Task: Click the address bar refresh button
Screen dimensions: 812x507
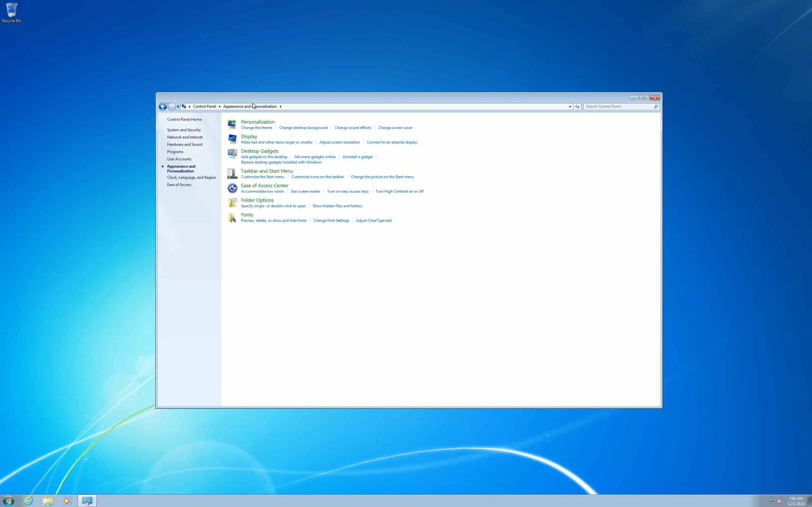Action: [x=577, y=106]
